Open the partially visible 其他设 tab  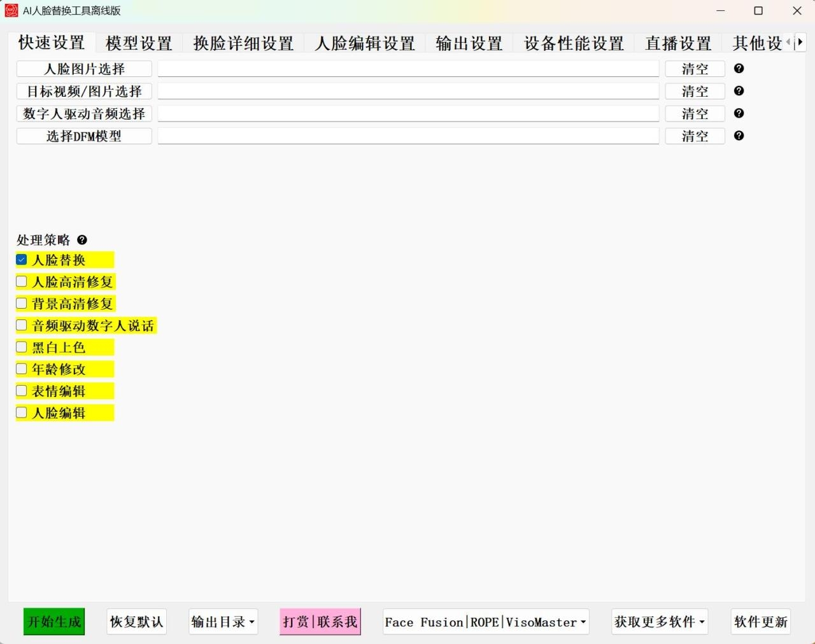point(756,43)
